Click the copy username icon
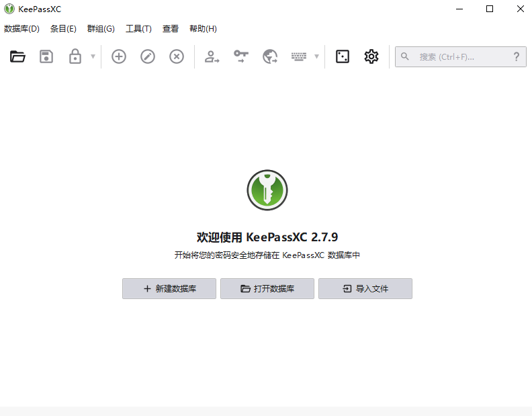Screen dimensions: 532x416 (212, 56)
